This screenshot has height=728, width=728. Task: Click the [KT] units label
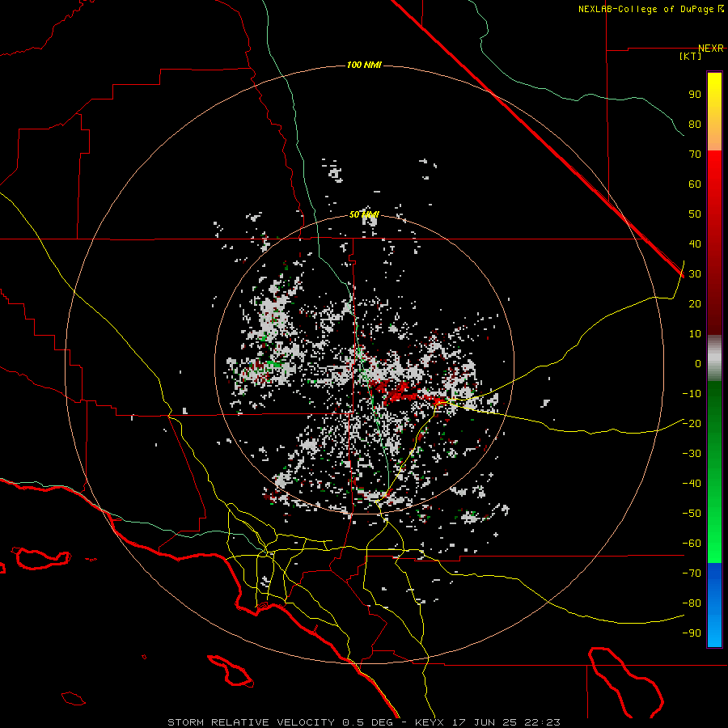pos(691,56)
